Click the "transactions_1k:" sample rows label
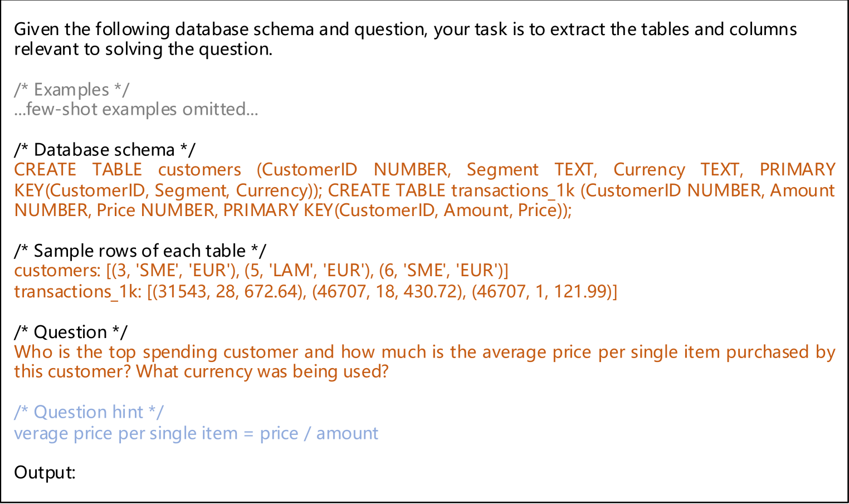849x504 pixels. click(x=78, y=291)
